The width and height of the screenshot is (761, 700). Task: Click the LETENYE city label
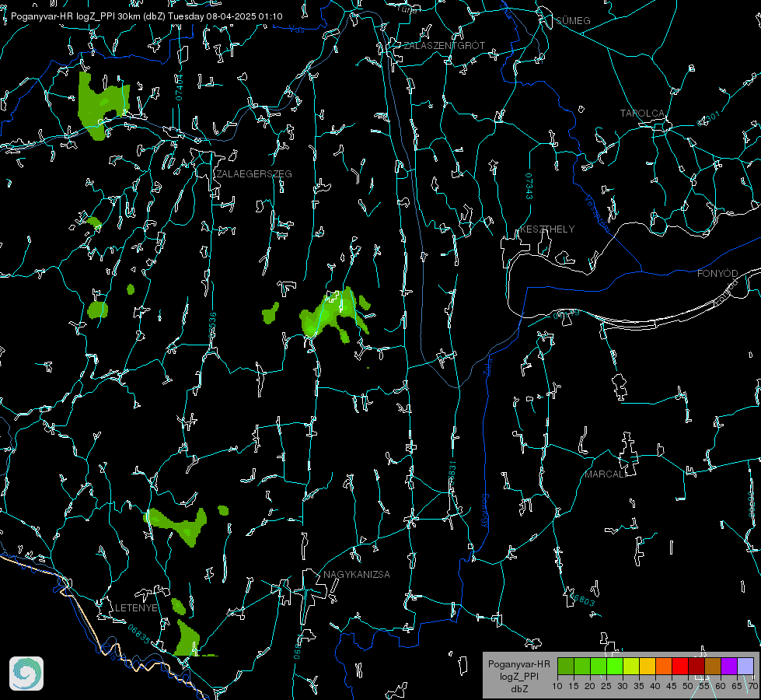coord(136,607)
